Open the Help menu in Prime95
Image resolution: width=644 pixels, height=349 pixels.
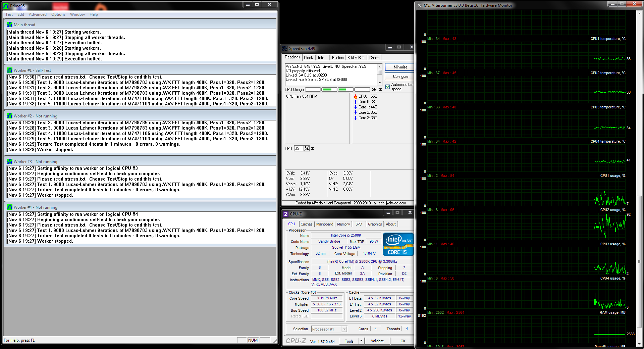click(x=94, y=14)
